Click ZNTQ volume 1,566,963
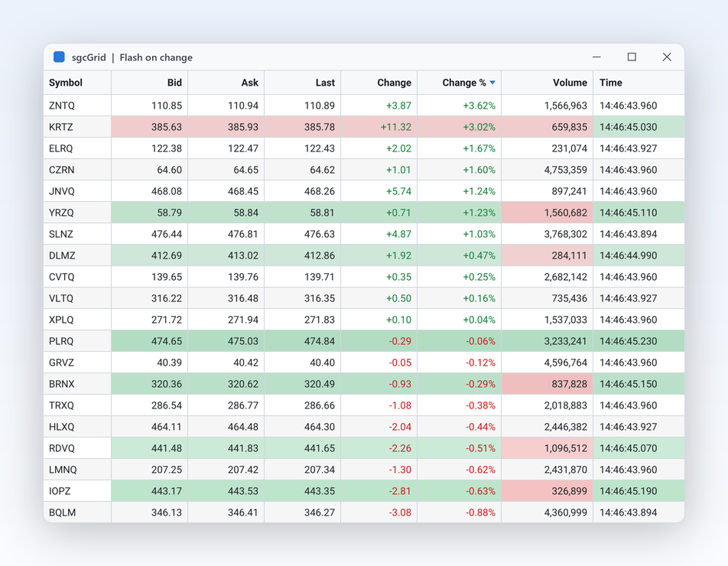This screenshot has width=728, height=566. [x=547, y=106]
